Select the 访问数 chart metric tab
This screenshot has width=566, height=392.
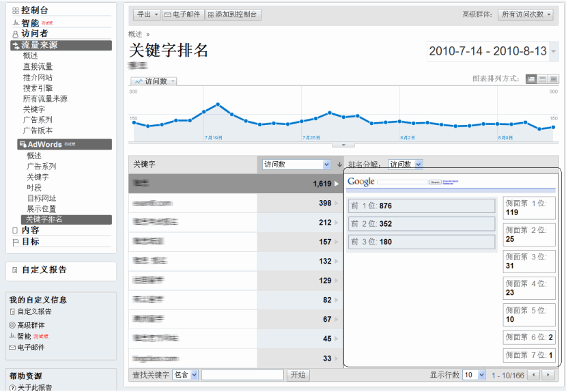(155, 81)
